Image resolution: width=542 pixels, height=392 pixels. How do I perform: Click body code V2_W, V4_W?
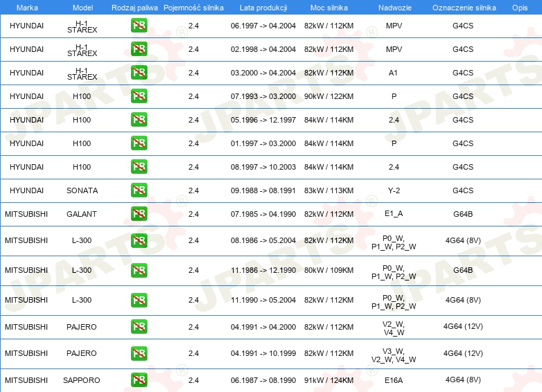(x=394, y=328)
